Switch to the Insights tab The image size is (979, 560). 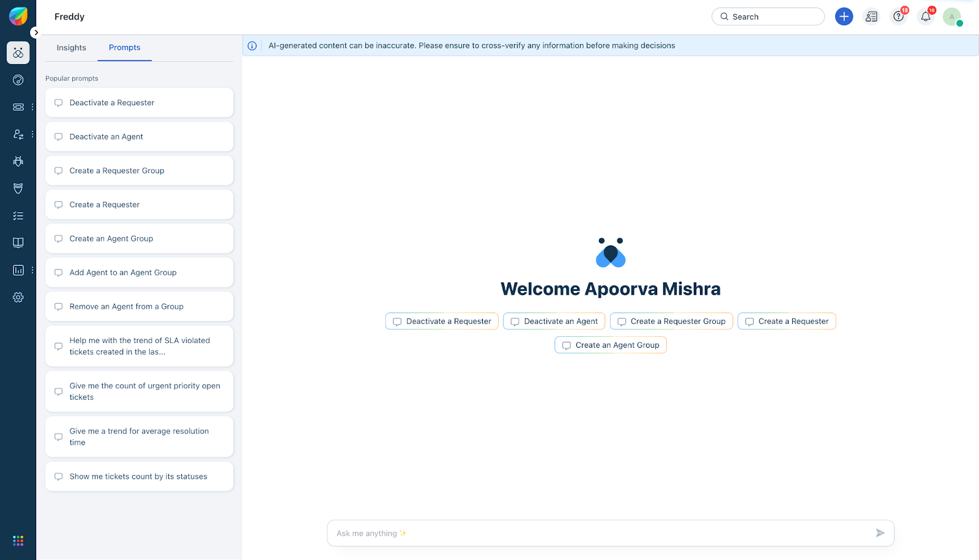[72, 48]
